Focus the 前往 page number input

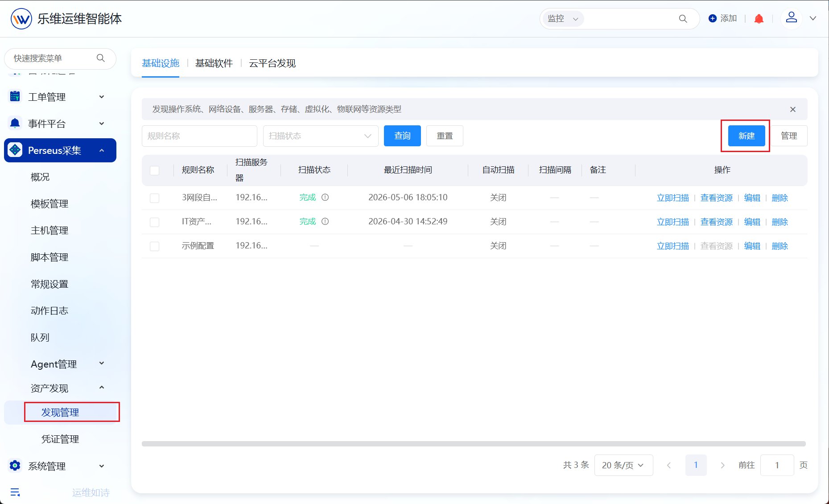point(777,465)
